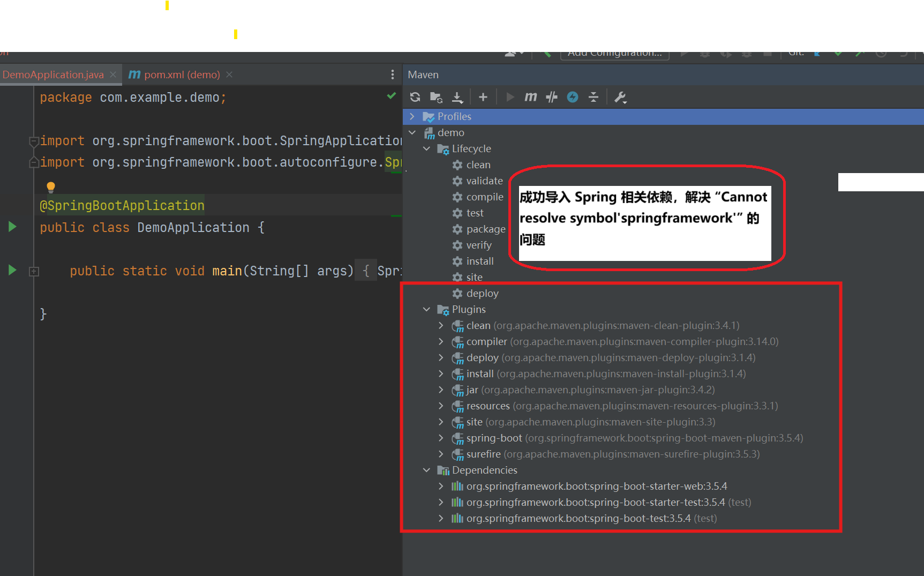This screenshot has width=924, height=576.
Task: Toggle Maven offline mode
Action: 552,97
